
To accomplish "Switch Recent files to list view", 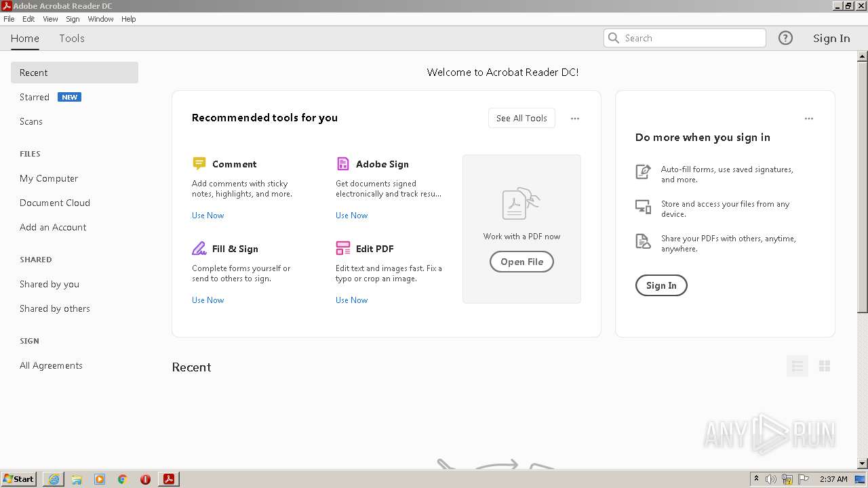I will (797, 366).
